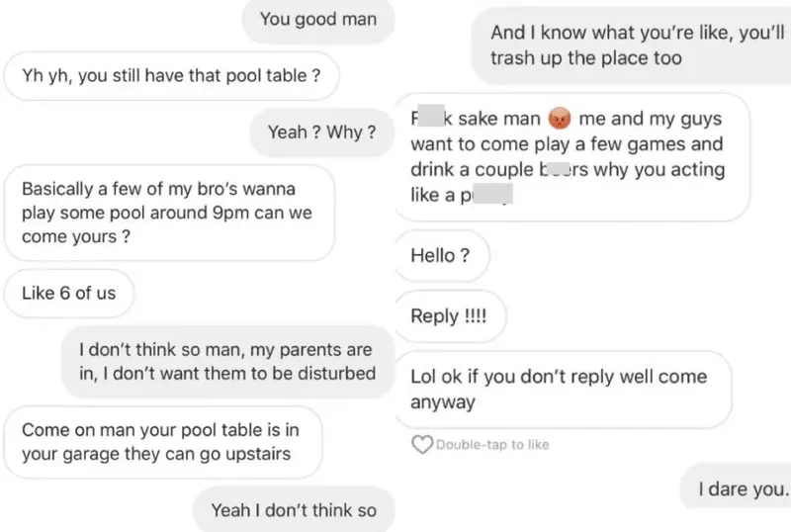791x532 pixels.
Task: Click the "come anyway" text line
Action: pos(443,402)
